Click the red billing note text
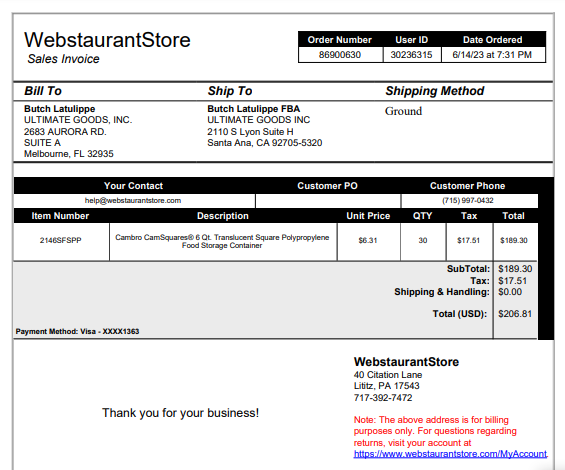565x470 pixels. click(435, 431)
